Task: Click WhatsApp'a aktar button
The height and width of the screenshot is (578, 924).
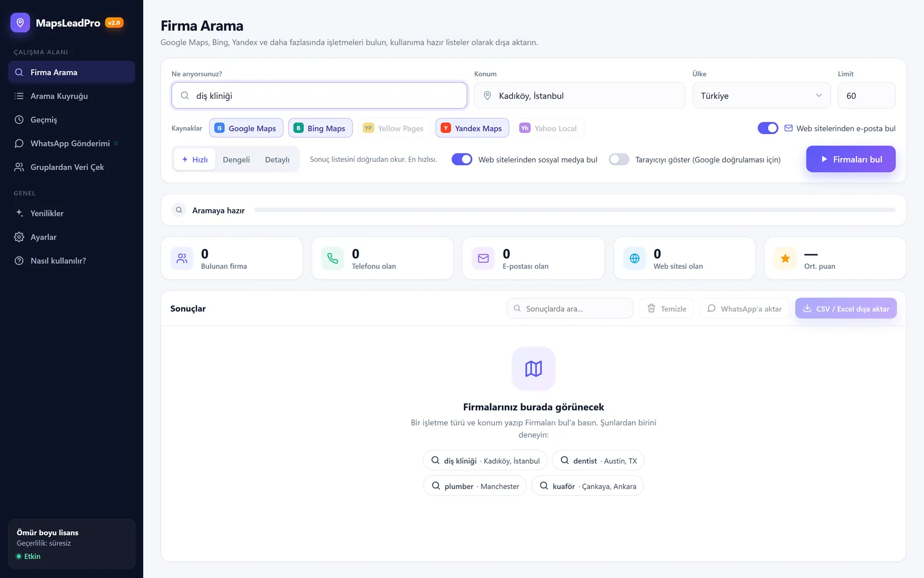Action: pos(744,309)
